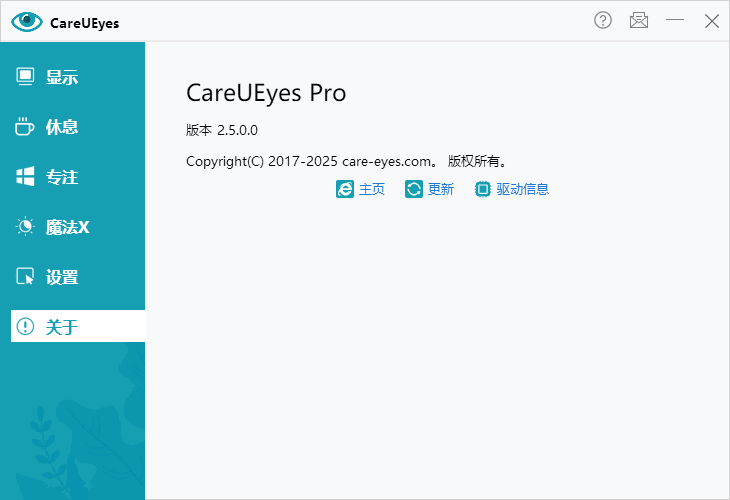Click the Windows logo Focus icon
The image size is (730, 500).
coord(26,177)
